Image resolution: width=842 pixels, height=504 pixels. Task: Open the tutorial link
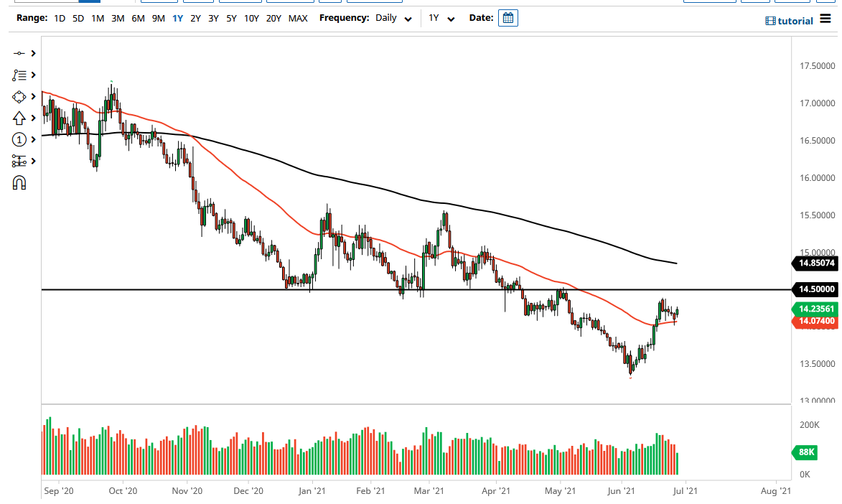[789, 21]
